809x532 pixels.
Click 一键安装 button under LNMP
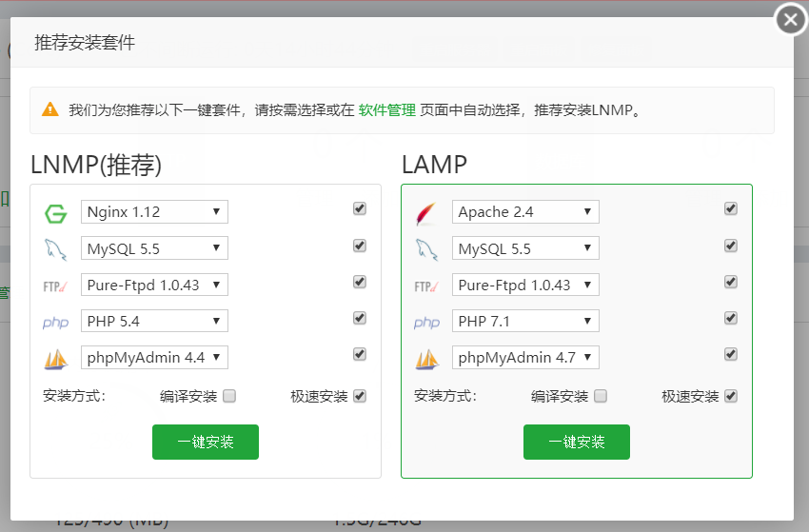206,442
